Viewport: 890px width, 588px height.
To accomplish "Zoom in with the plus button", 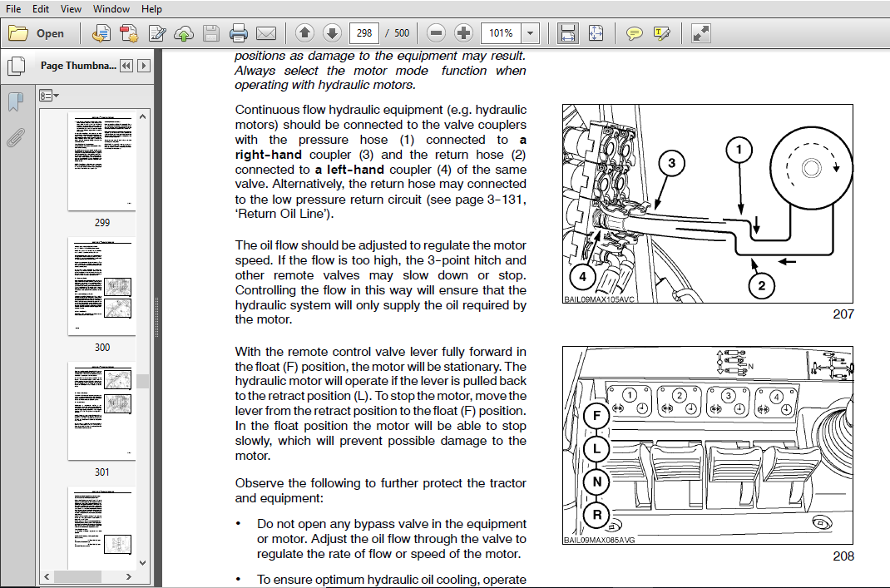I will 464,33.
